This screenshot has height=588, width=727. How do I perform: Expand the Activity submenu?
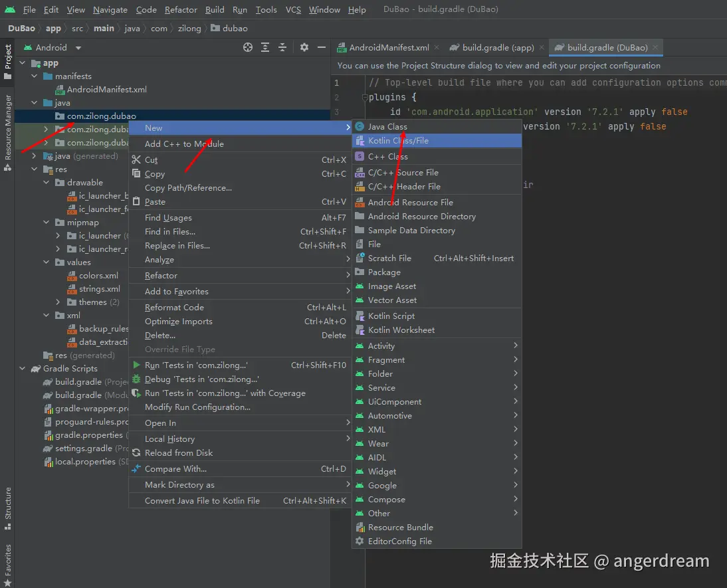437,346
